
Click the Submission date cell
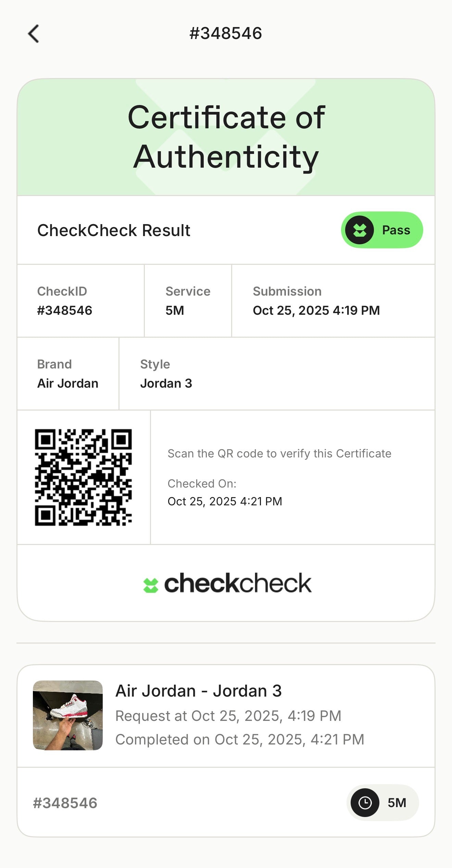point(333,301)
